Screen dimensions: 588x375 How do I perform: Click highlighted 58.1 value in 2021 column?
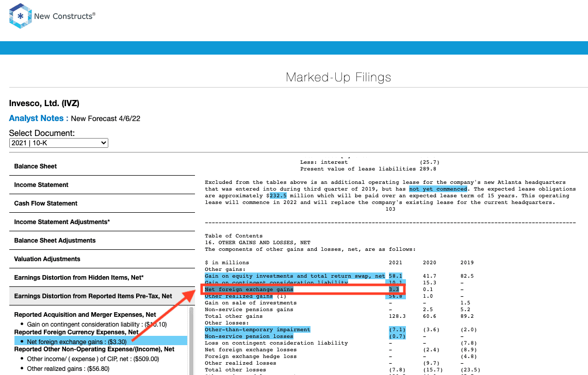pos(395,276)
